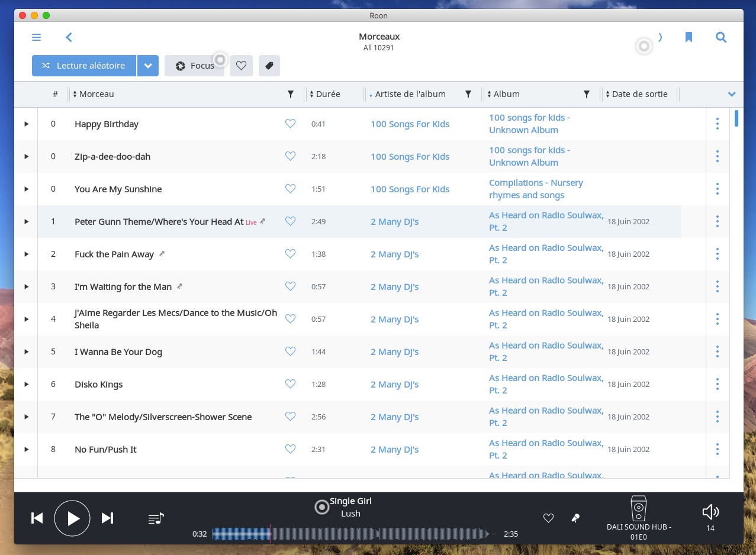Sort by Date de sortie column
The height and width of the screenshot is (555, 756).
click(636, 94)
